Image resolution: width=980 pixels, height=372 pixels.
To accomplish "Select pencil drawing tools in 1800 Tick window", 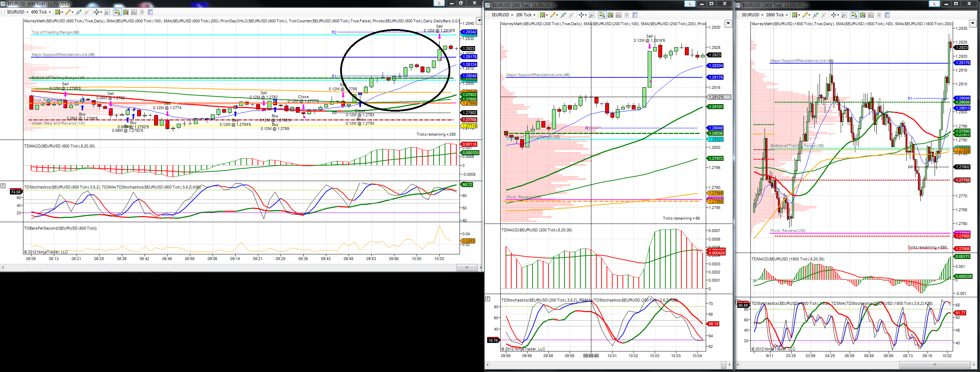I will click(806, 15).
